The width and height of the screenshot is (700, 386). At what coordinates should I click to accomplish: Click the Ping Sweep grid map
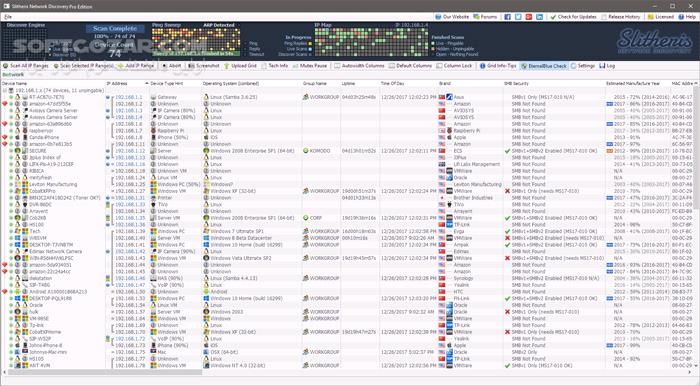tap(196, 41)
